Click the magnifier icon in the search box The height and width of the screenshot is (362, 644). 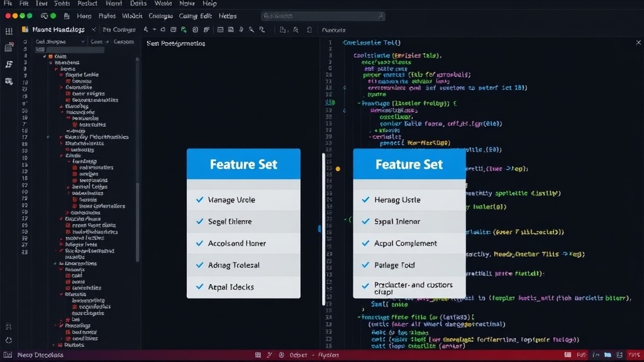coord(380,16)
